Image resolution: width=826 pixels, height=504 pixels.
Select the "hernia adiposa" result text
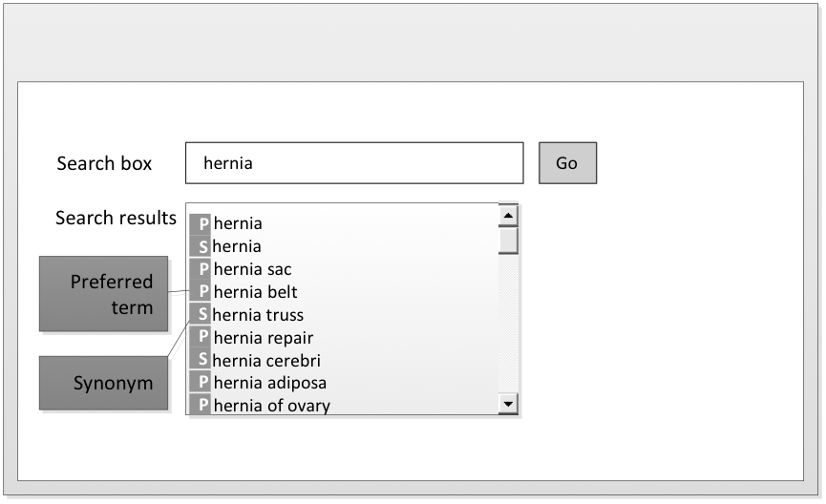(x=269, y=383)
